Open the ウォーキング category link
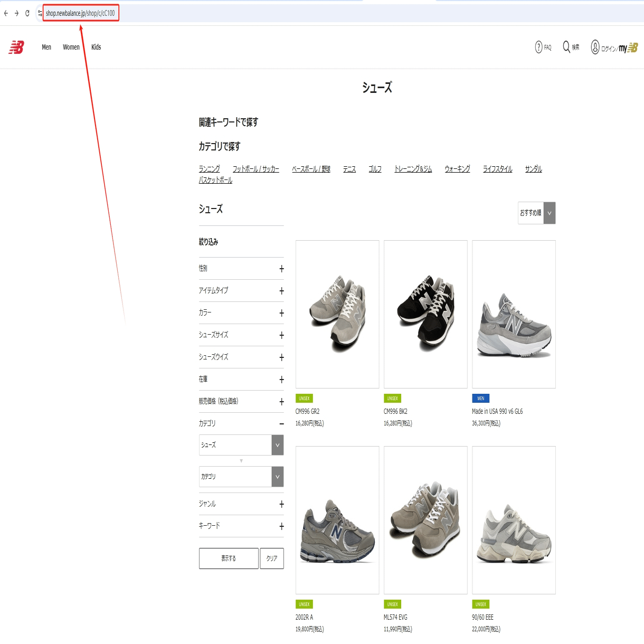The image size is (644, 644). pyautogui.click(x=458, y=169)
